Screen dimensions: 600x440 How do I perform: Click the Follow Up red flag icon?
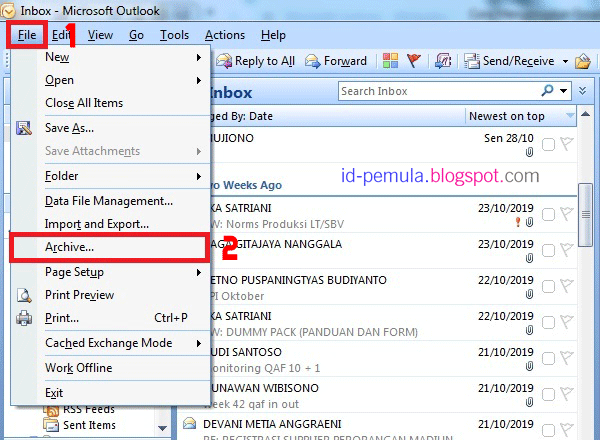(414, 61)
